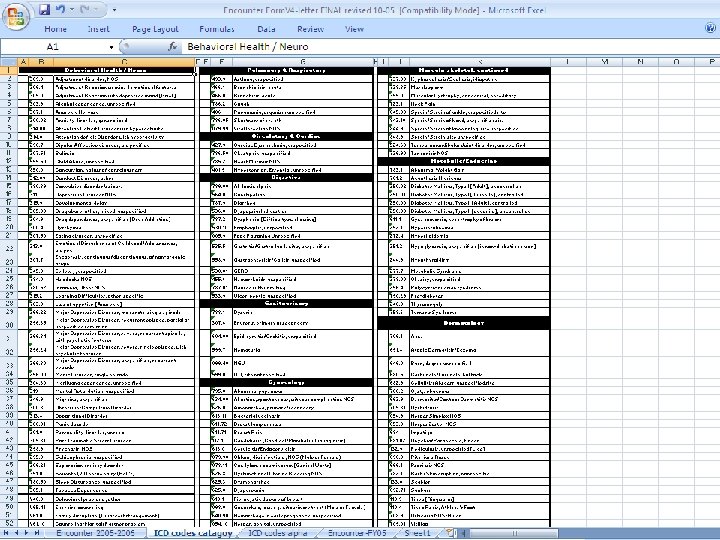Click the Save floppy disk icon
720x540 pixels.
44,9
